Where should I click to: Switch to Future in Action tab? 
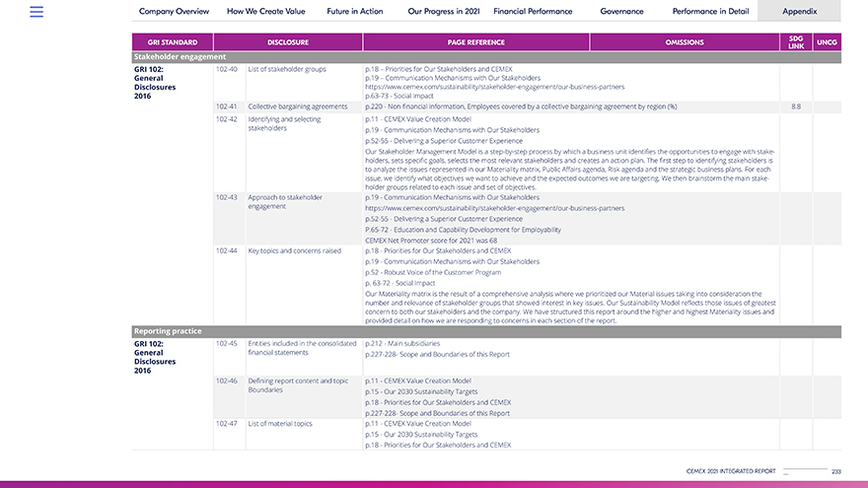point(355,12)
